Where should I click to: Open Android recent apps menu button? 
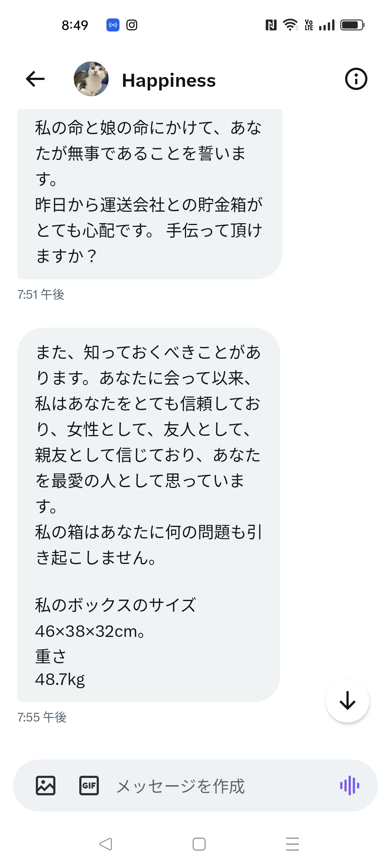292,844
